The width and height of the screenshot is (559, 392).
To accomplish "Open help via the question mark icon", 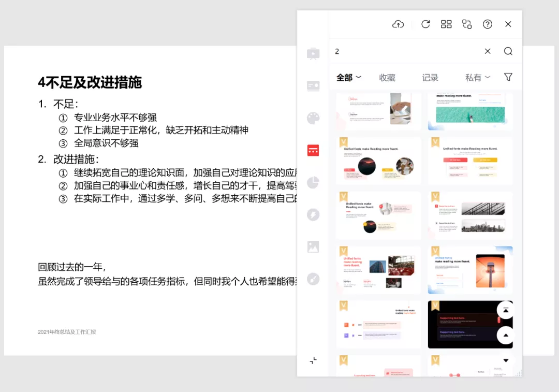I will [487, 24].
